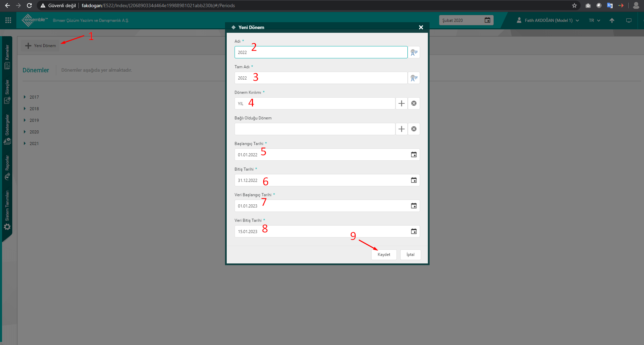The height and width of the screenshot is (345, 644).
Task: Clear the Bağlı Olduğu Dönem field
Action: click(414, 129)
